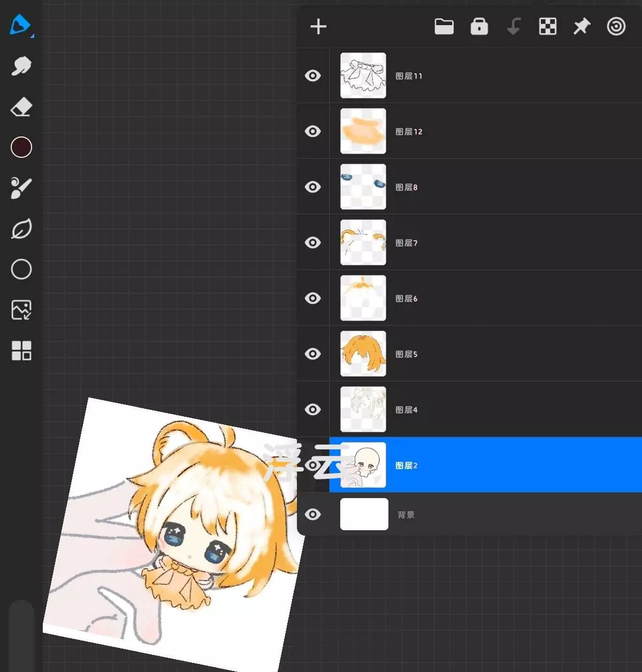Select 图层5 thumbnail with orange hair
The height and width of the screenshot is (672, 642).
click(363, 354)
